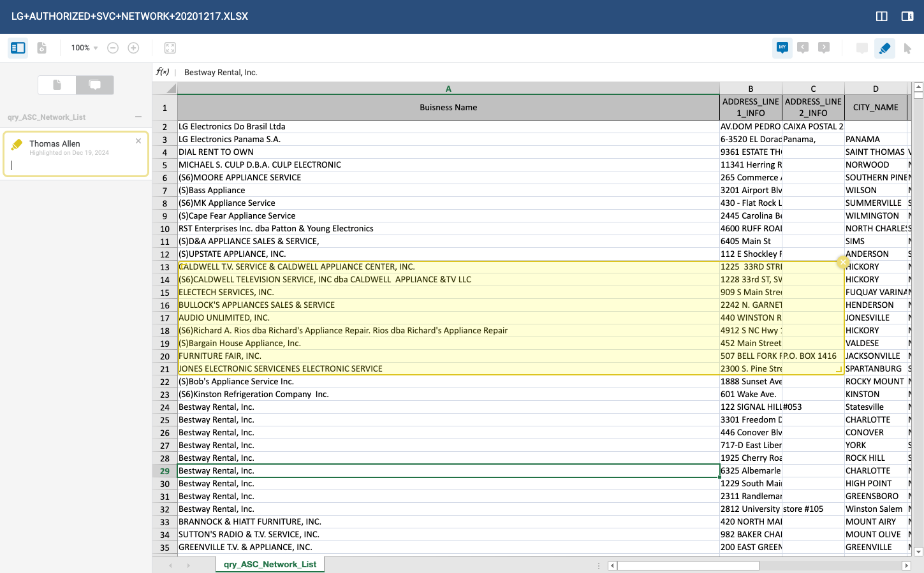
Task: Click the Buisness Name header cell
Action: pyautogui.click(x=448, y=108)
